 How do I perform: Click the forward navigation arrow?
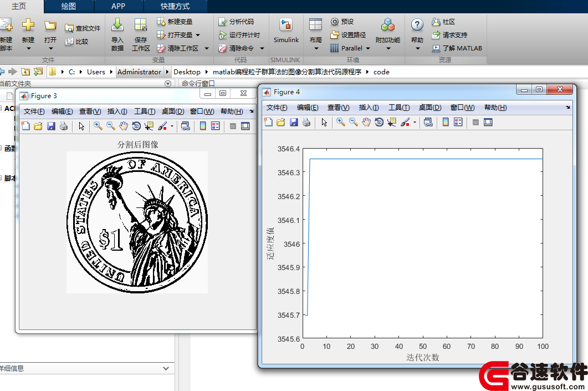tap(13, 72)
